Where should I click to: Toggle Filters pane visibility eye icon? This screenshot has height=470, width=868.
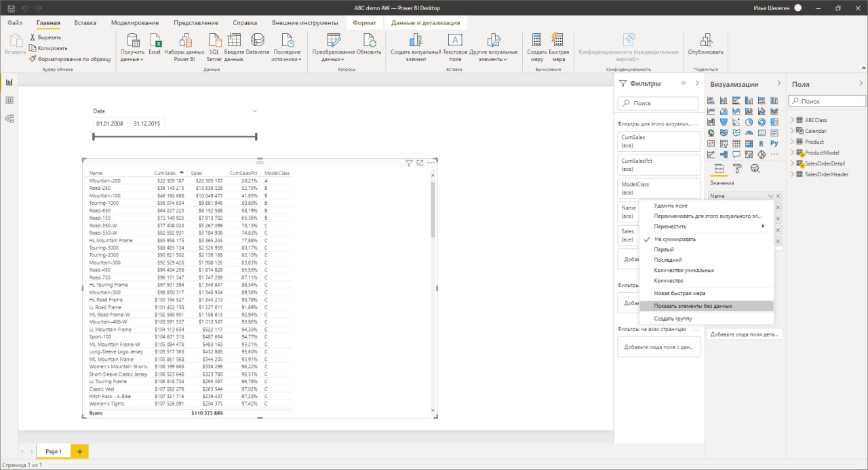(x=684, y=83)
